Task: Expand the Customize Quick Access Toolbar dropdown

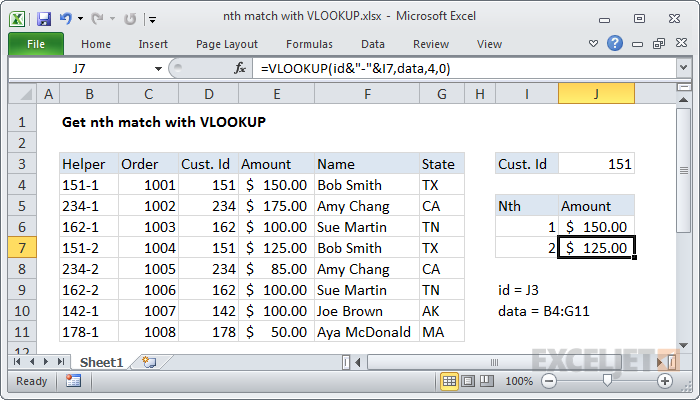Action: tap(151, 18)
